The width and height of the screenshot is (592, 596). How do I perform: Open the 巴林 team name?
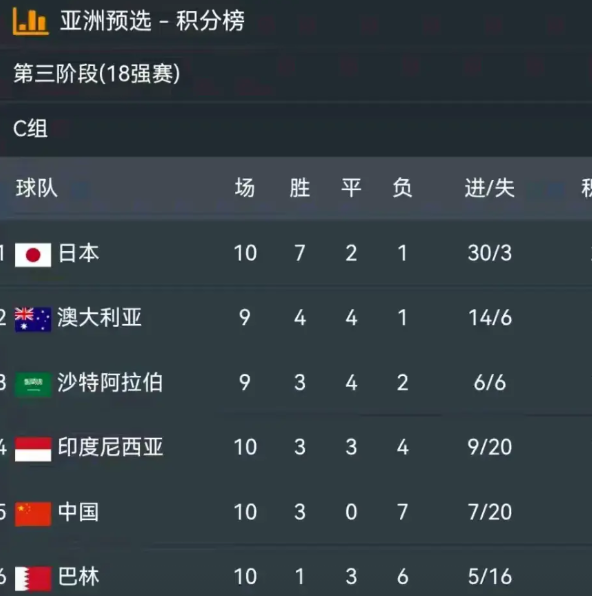pyautogui.click(x=78, y=577)
